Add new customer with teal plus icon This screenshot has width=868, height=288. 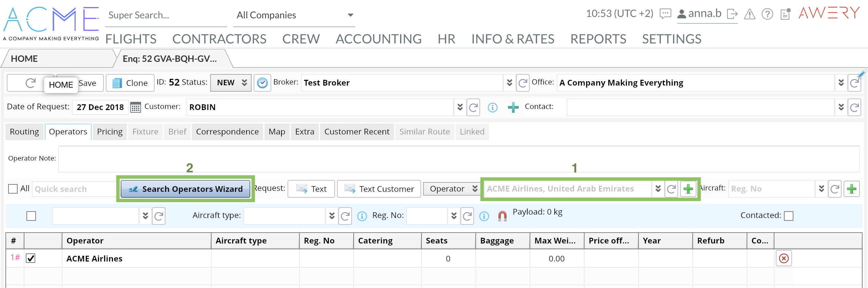click(513, 108)
